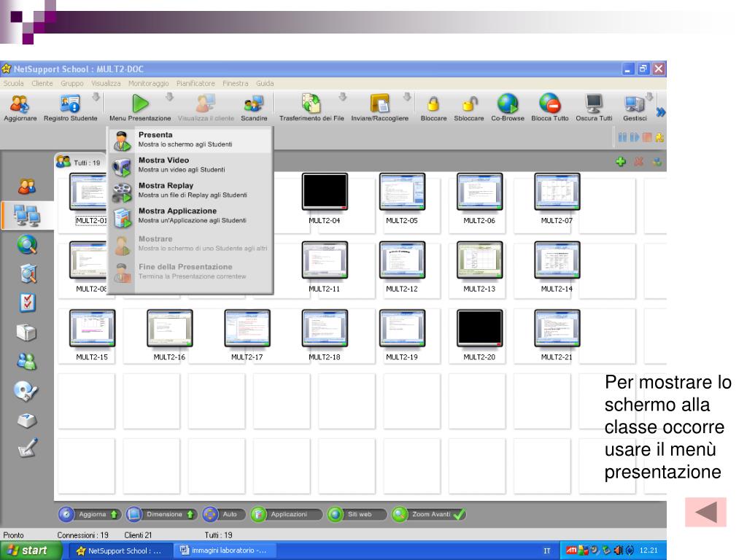The width and height of the screenshot is (747, 560).
Task: Select the sidebar globe magnifier icon
Action: click(x=27, y=245)
